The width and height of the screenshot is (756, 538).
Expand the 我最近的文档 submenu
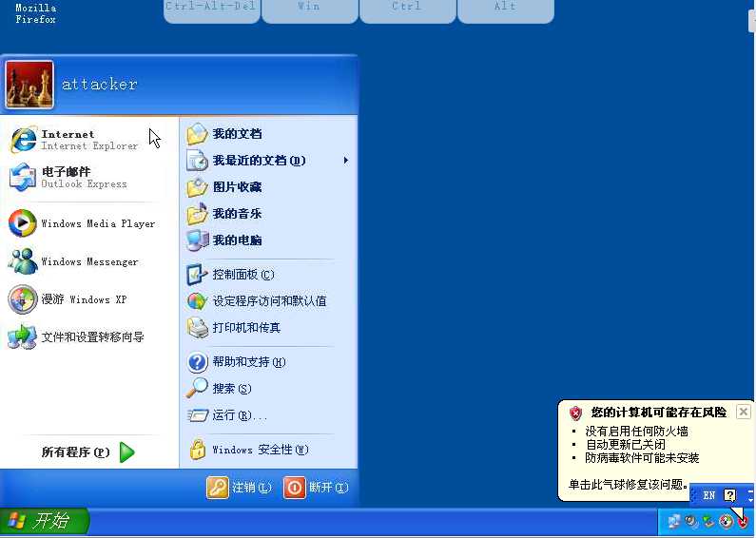[268, 160]
